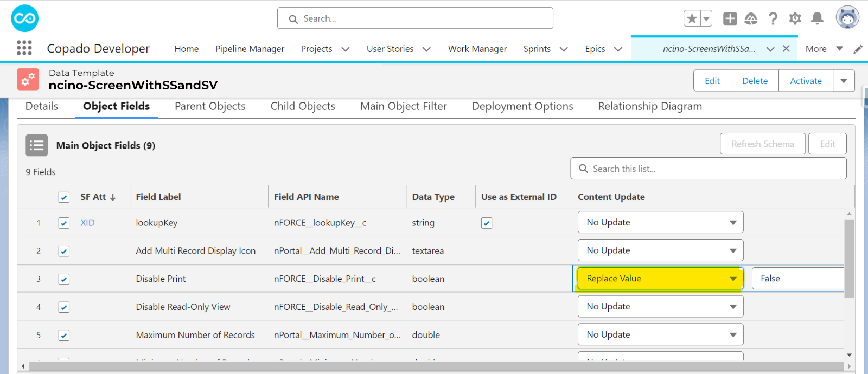Open the ncino-ScreensWithSSa tab dropdown chevron
The height and width of the screenshot is (374, 868).
(x=770, y=49)
